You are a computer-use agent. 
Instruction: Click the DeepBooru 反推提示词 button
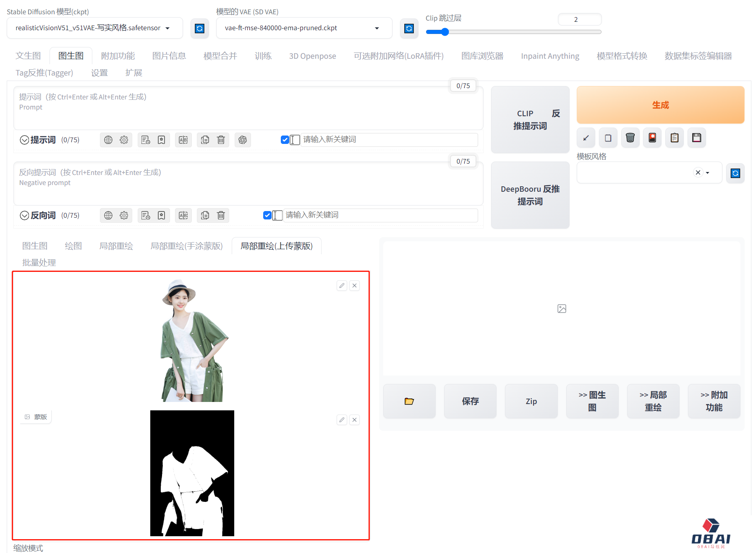(x=530, y=196)
